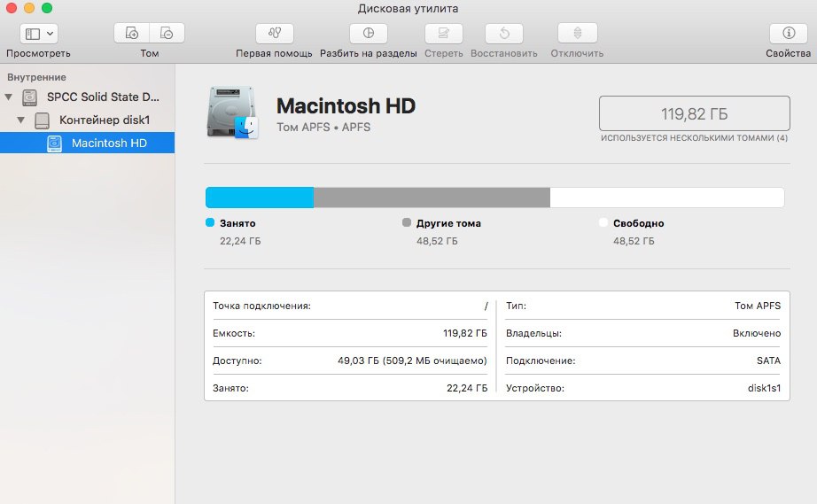This screenshot has height=504, width=817.
Task: Click the Занято 22,24 ГБ table value
Action: pyautogui.click(x=467, y=388)
